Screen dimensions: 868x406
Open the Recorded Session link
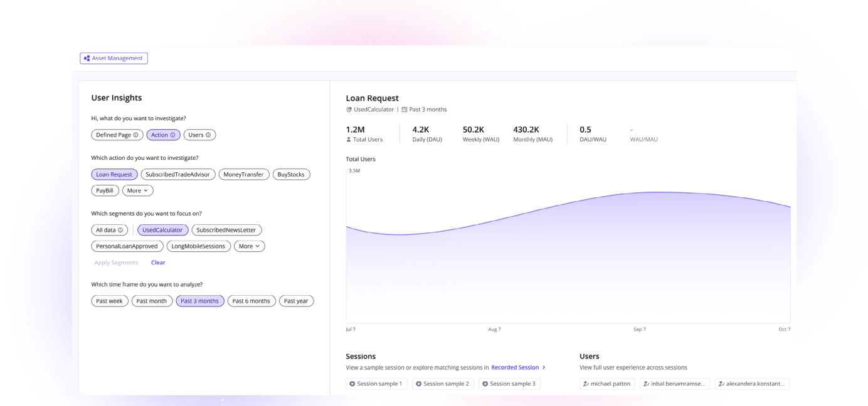tap(515, 367)
